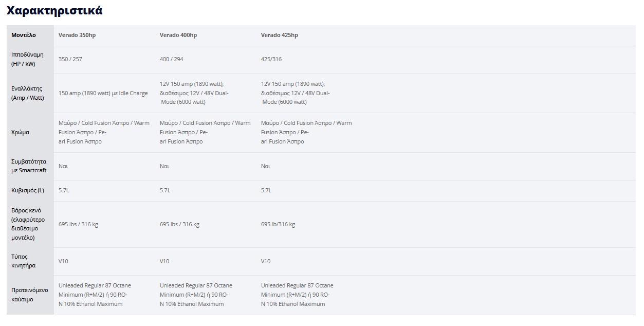
Task: Click the Χαρακτηριστικά section heading
Action: point(54,10)
